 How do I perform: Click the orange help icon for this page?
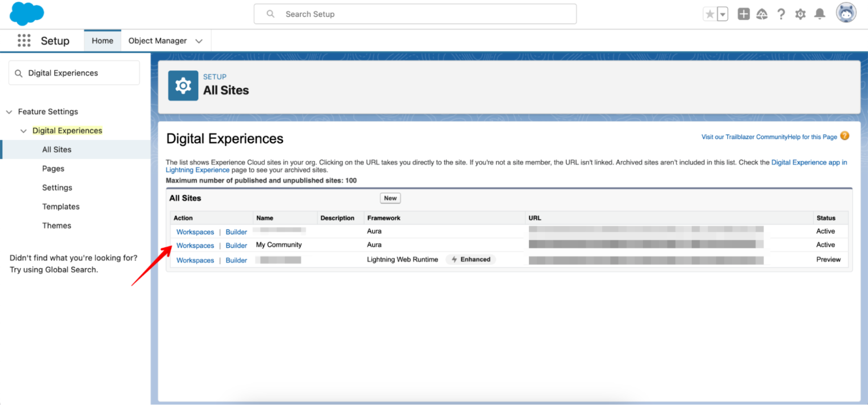(844, 136)
